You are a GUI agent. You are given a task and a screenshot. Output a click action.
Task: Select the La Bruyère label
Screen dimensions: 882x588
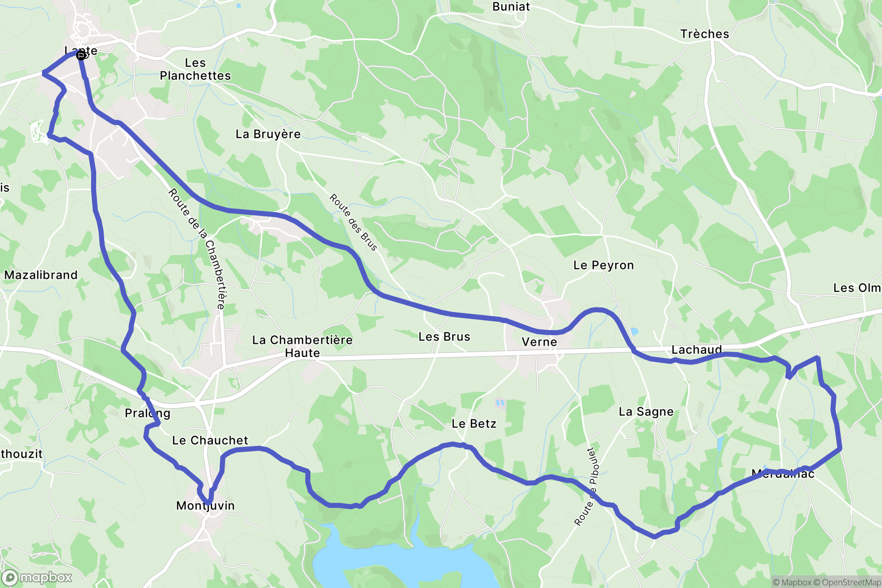pos(268,134)
